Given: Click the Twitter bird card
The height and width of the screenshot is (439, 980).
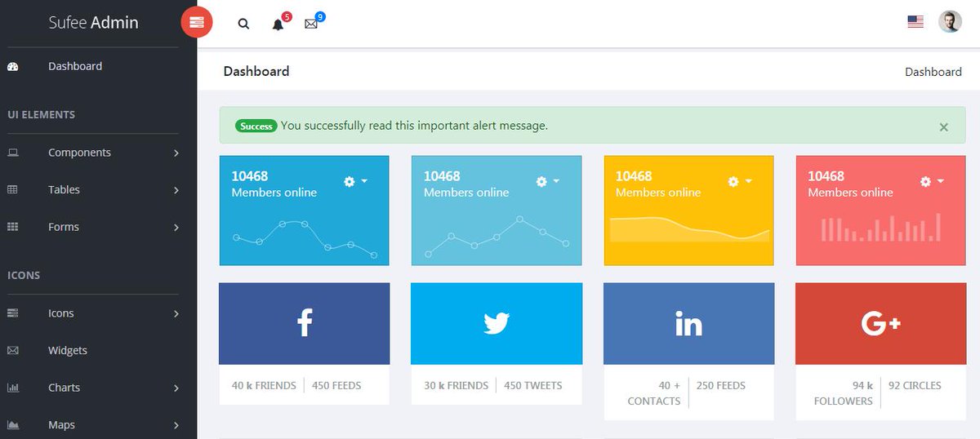Looking at the screenshot, I should pyautogui.click(x=496, y=323).
